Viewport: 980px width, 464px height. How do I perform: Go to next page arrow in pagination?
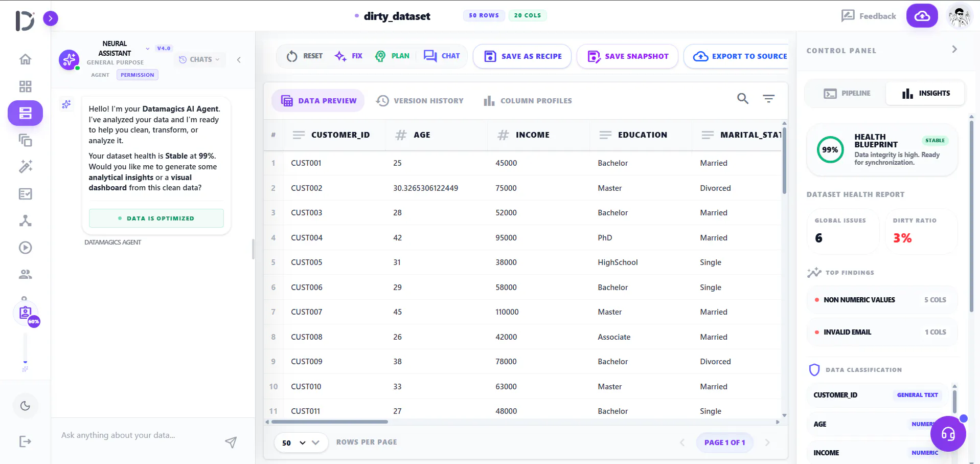[x=767, y=443]
